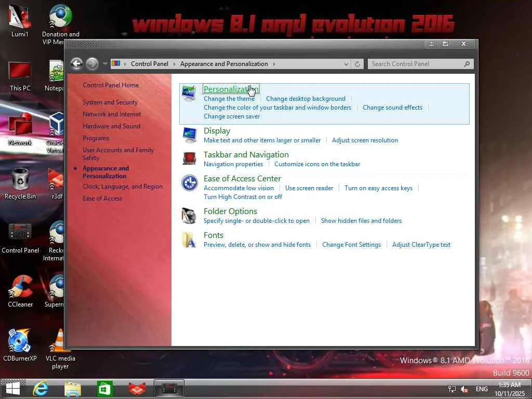
Task: Open the Personalization monitor icon
Action: click(x=189, y=93)
